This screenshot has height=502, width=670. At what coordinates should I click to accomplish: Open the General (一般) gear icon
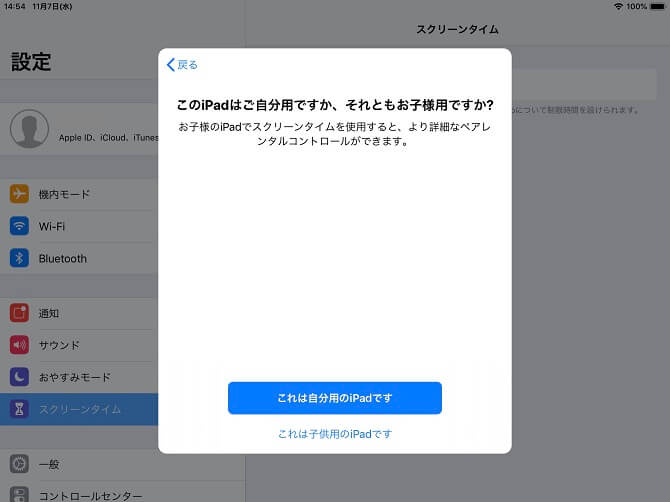(x=19, y=464)
